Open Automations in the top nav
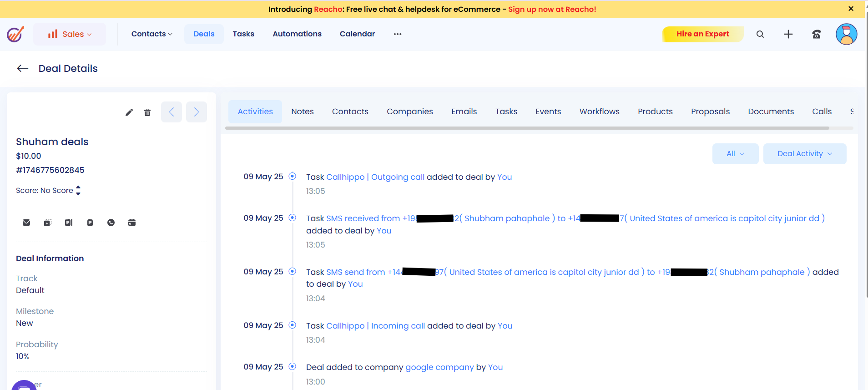Screen dimensions: 868x390 click(297, 34)
